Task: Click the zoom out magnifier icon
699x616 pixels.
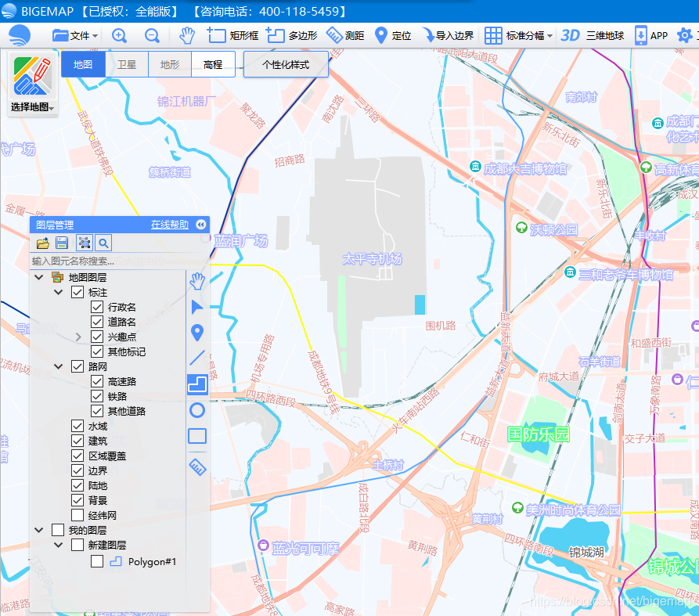Action: tap(152, 35)
